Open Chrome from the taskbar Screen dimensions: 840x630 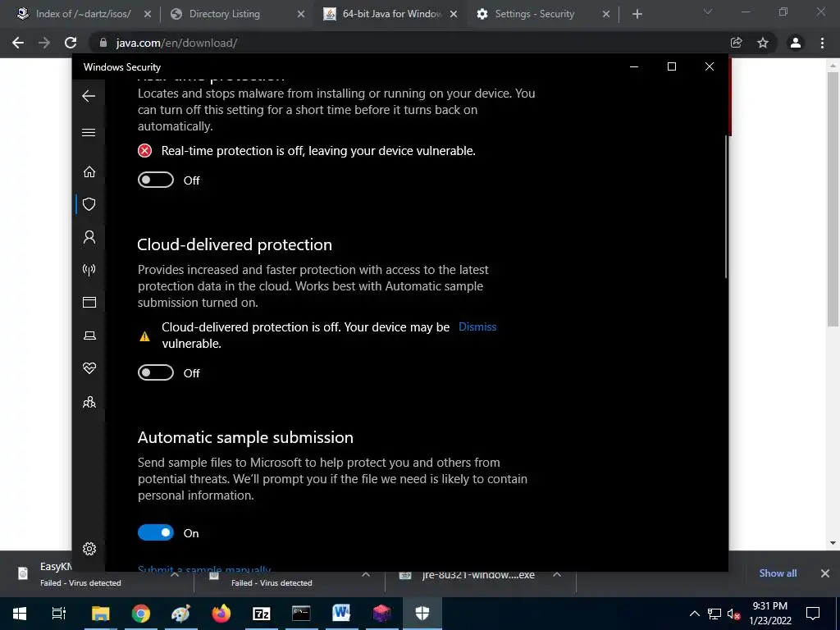click(x=140, y=614)
